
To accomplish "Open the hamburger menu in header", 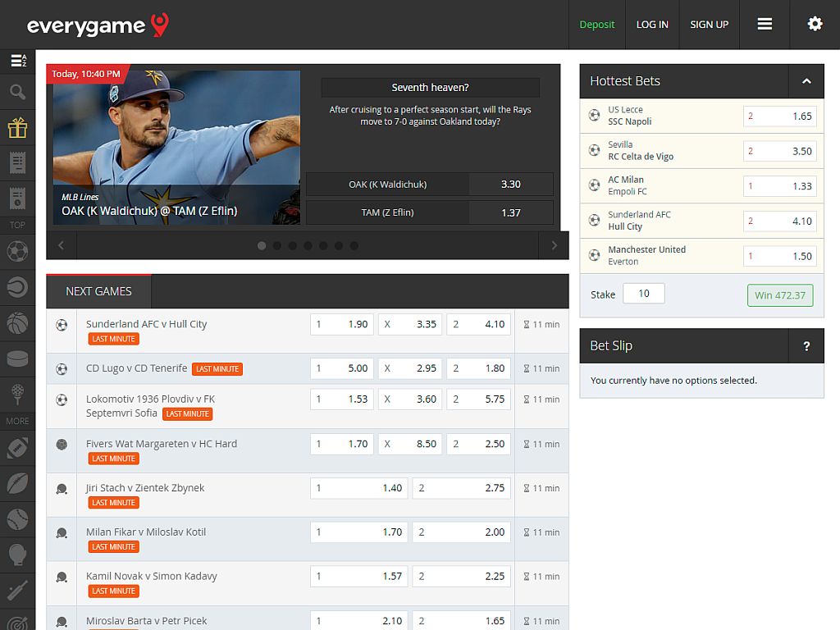I will coord(765,25).
